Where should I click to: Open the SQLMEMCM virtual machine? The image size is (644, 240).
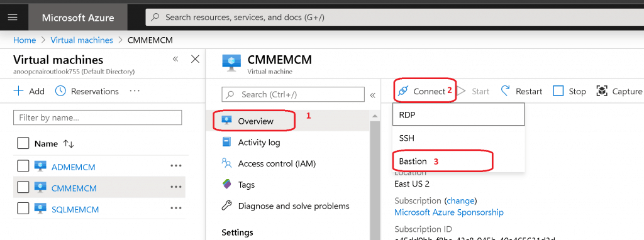point(75,210)
